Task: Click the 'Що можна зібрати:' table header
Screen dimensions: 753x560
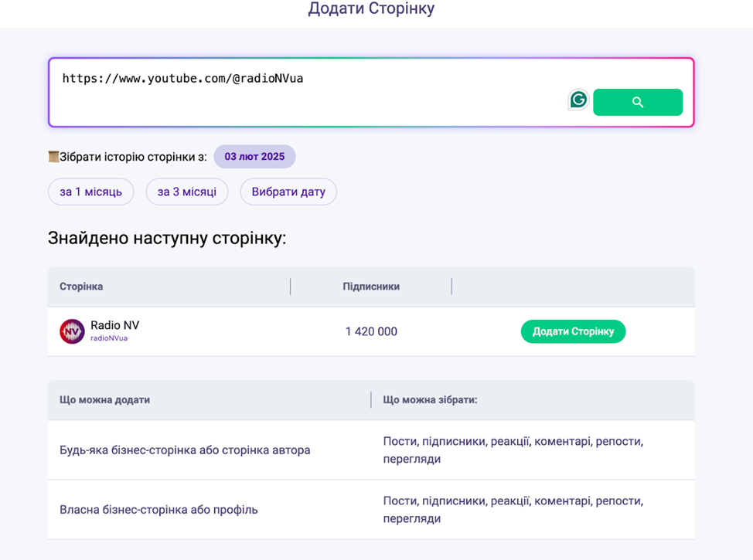Action: click(x=430, y=400)
